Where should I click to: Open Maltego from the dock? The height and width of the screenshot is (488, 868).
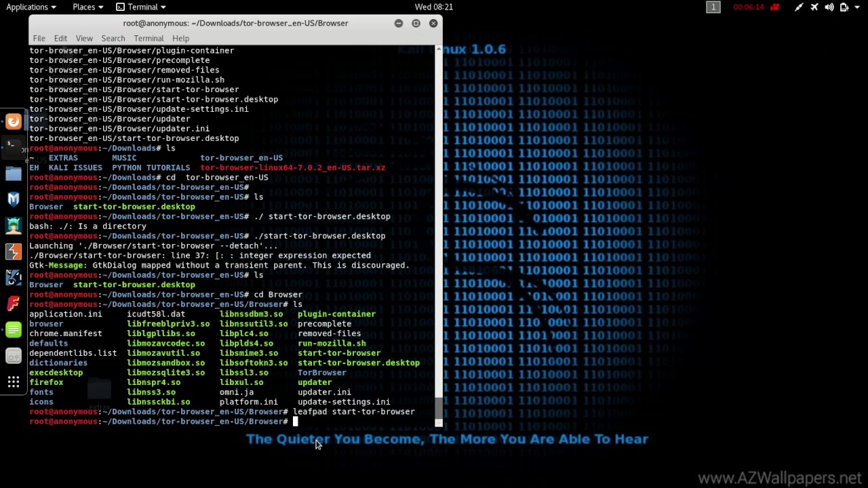tap(14, 277)
